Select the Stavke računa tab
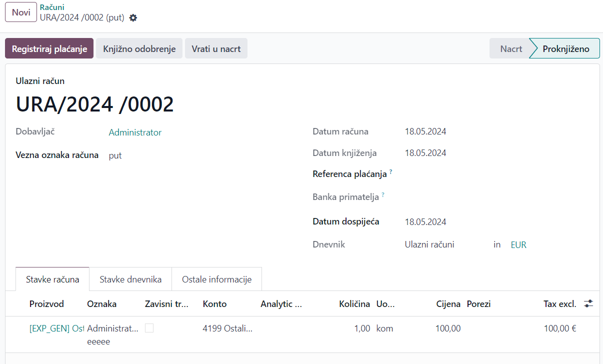603x364 pixels. (52, 279)
